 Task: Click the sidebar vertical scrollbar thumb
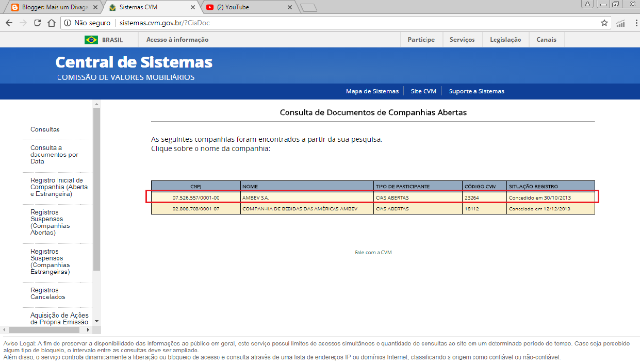(x=96, y=189)
